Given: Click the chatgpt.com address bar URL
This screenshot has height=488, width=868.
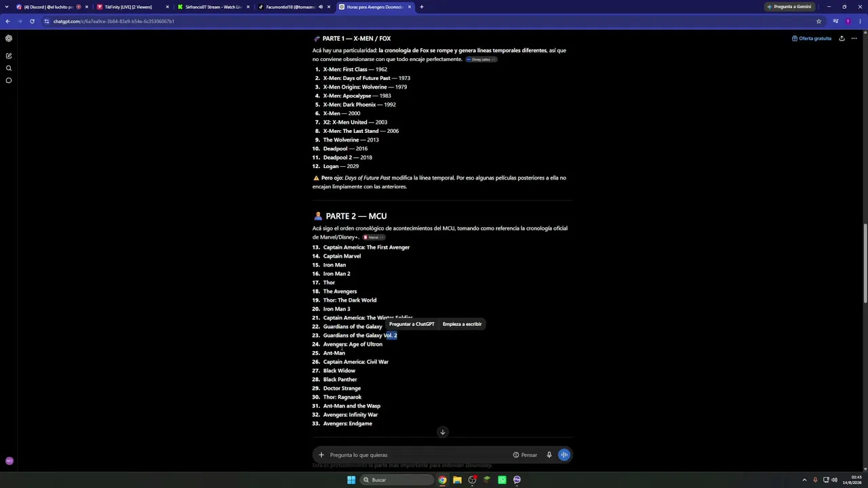Looking at the screenshot, I should coord(114,21).
